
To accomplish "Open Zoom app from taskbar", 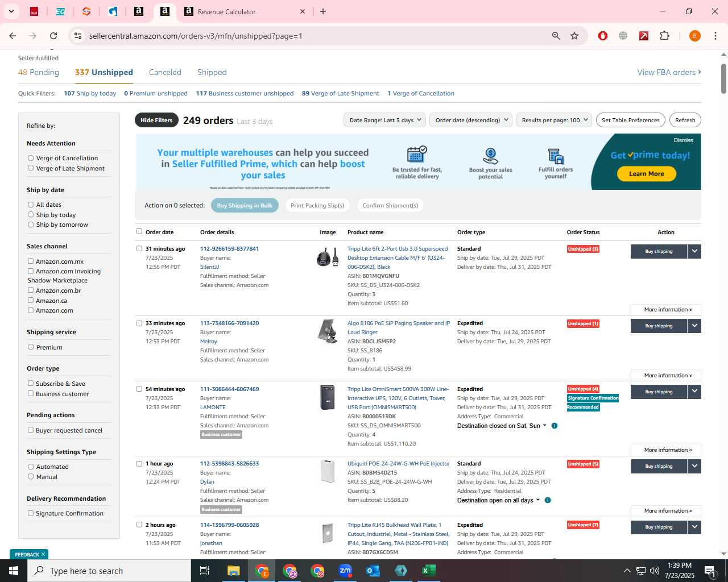I will tap(345, 571).
